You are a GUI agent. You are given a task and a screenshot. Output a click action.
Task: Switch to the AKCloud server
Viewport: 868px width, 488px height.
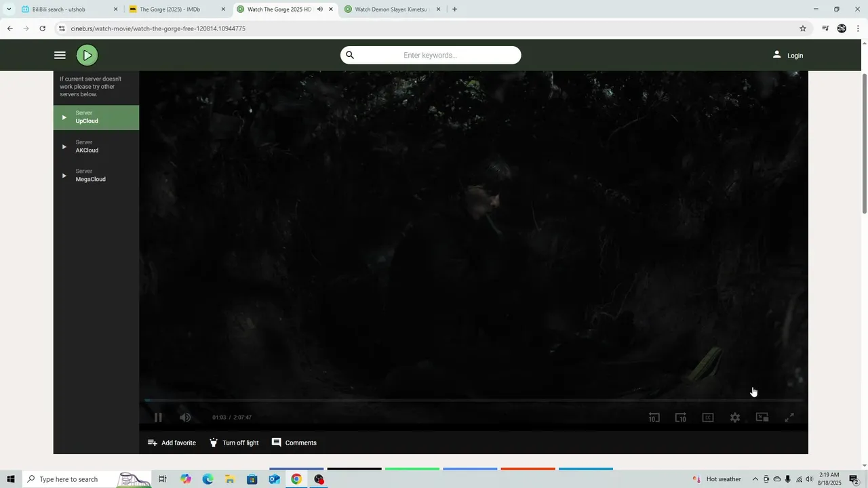(x=96, y=146)
